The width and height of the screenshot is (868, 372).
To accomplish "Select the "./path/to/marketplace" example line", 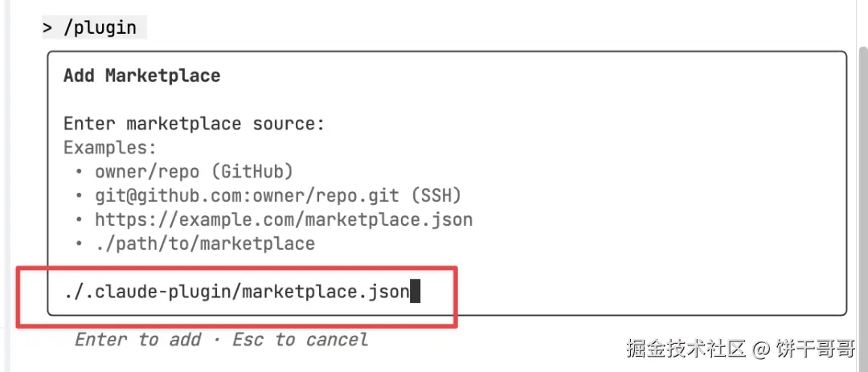I will (205, 243).
